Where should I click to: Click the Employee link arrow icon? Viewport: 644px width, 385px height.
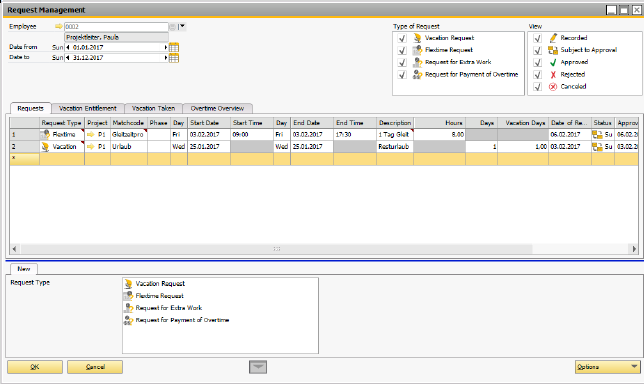click(x=59, y=27)
